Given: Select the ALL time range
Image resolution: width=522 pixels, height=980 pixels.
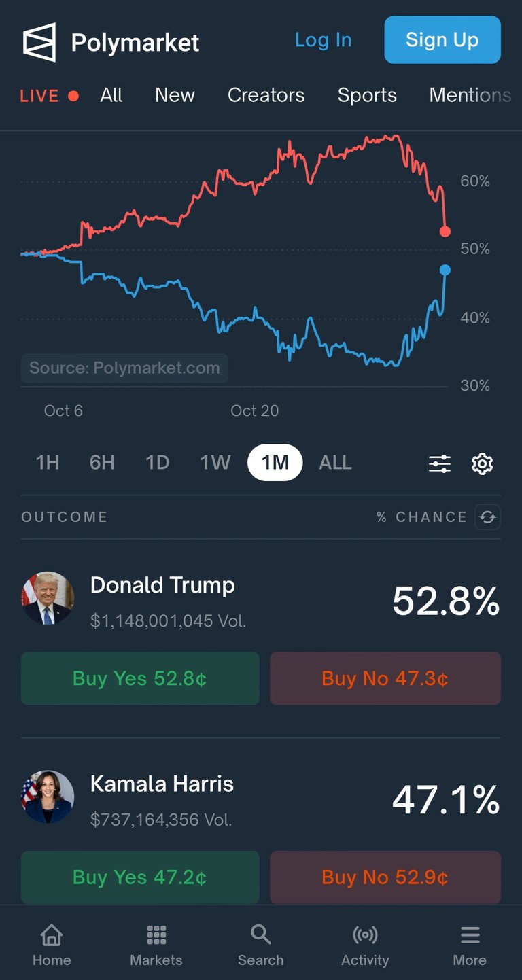Looking at the screenshot, I should pos(335,463).
